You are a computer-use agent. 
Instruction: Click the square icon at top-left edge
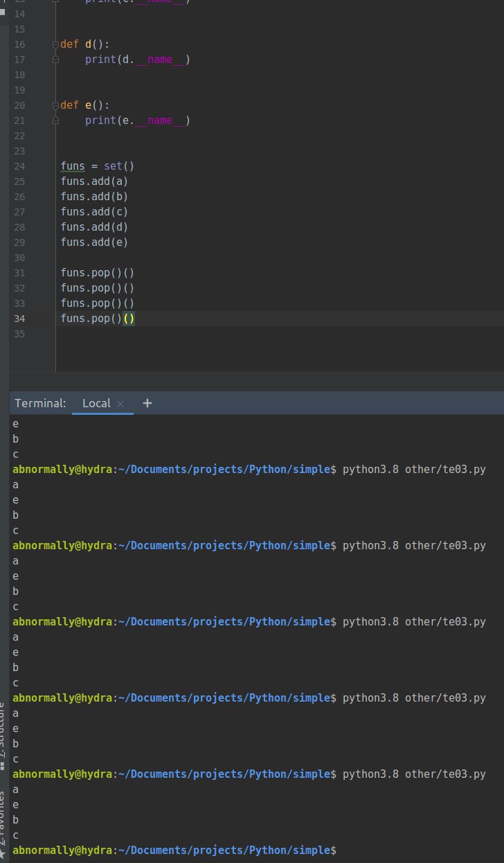pos(2,12)
